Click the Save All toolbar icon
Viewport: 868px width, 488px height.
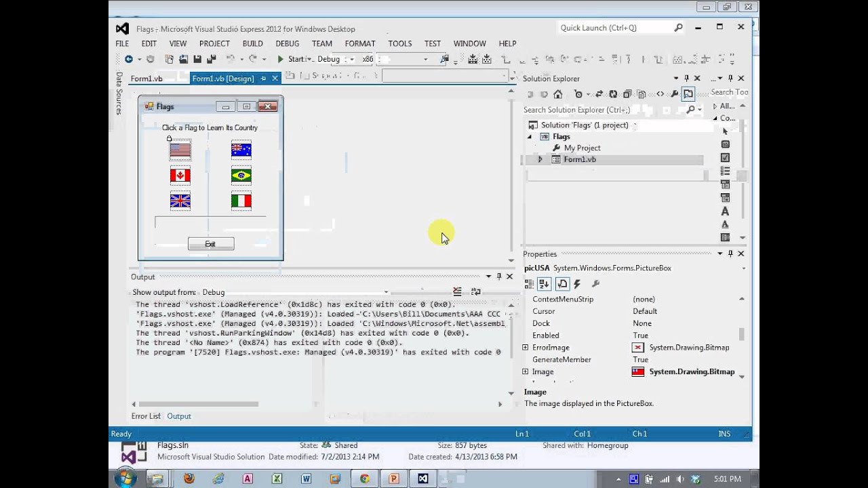click(211, 59)
